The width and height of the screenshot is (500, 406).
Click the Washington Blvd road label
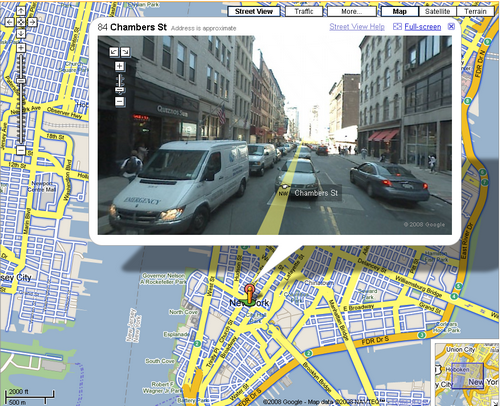pyautogui.click(x=67, y=180)
